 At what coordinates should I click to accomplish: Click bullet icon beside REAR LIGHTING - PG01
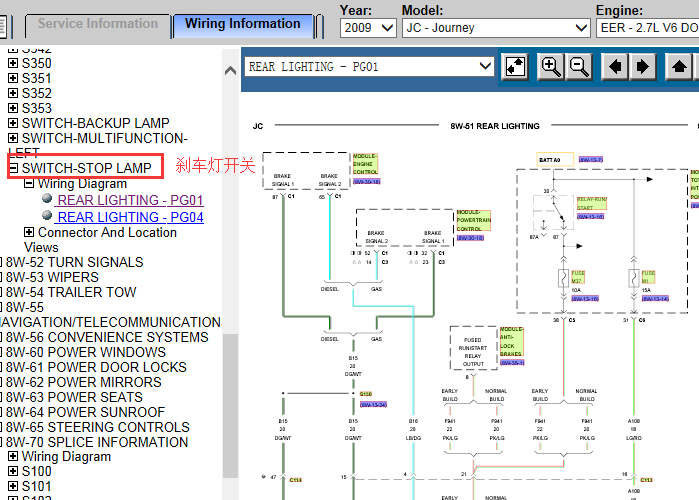click(x=47, y=200)
